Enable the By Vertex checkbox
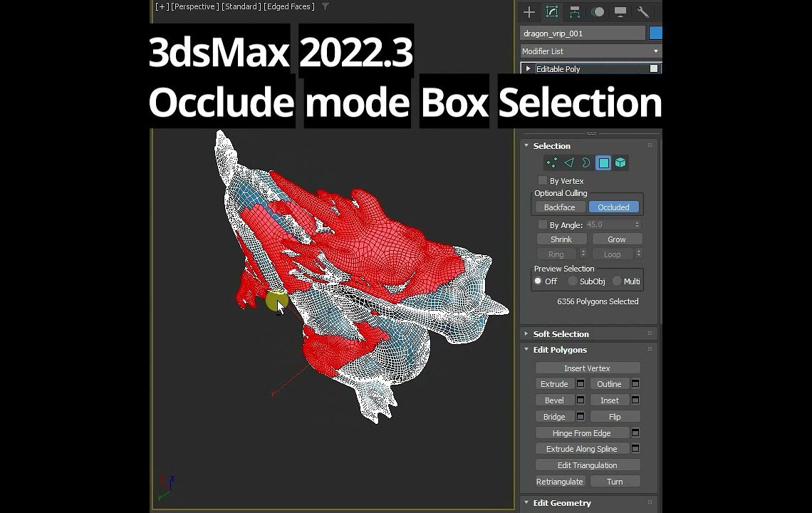 (x=542, y=180)
